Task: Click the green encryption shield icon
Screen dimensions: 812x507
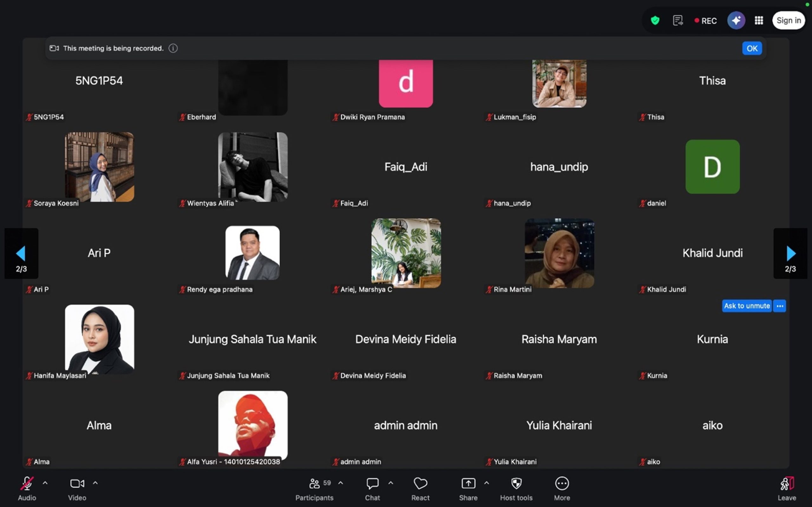Action: (x=655, y=21)
